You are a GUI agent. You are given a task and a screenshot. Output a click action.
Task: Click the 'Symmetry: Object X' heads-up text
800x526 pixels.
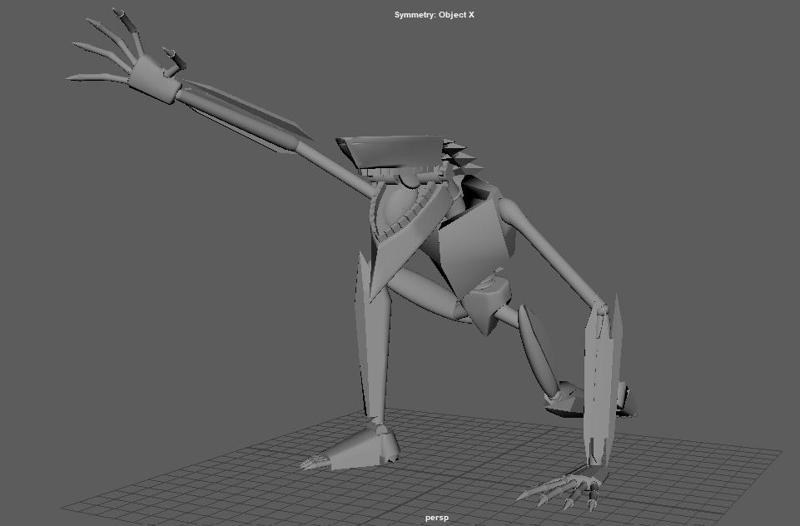pos(434,15)
